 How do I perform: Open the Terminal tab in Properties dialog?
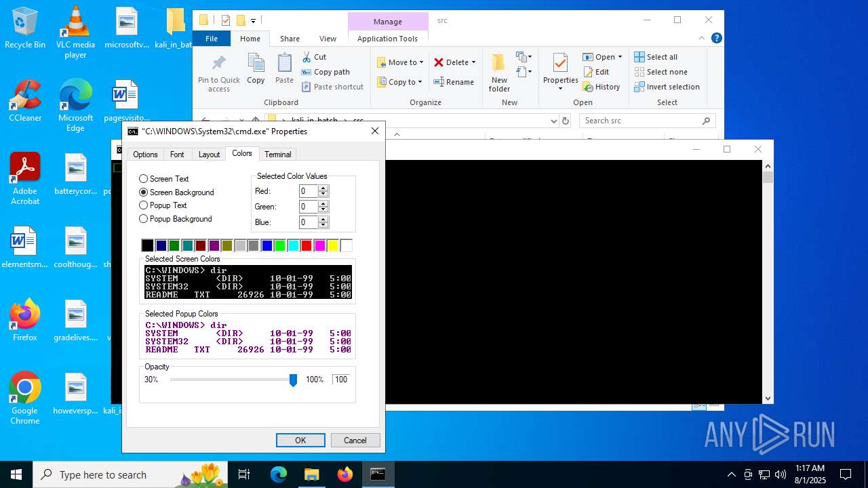click(x=277, y=155)
